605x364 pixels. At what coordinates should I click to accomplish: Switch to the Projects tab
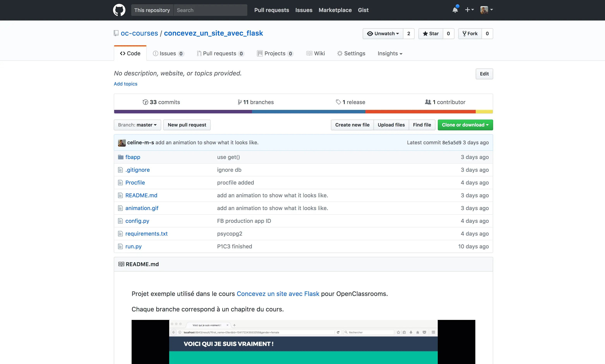click(275, 53)
